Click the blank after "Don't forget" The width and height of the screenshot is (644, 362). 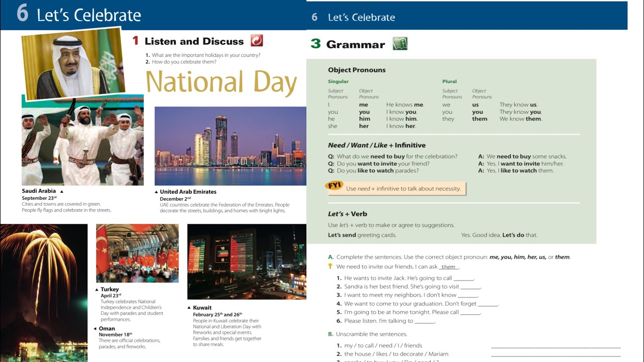coord(488,304)
